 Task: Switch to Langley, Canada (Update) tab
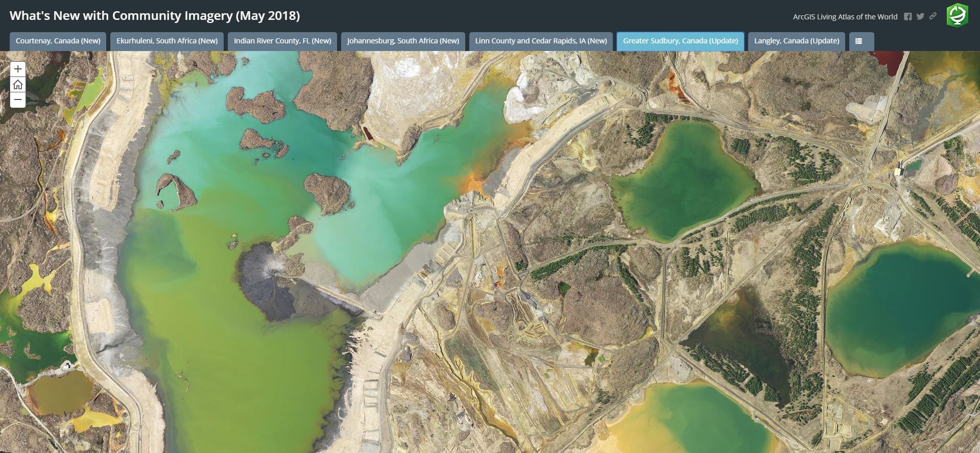tap(797, 41)
